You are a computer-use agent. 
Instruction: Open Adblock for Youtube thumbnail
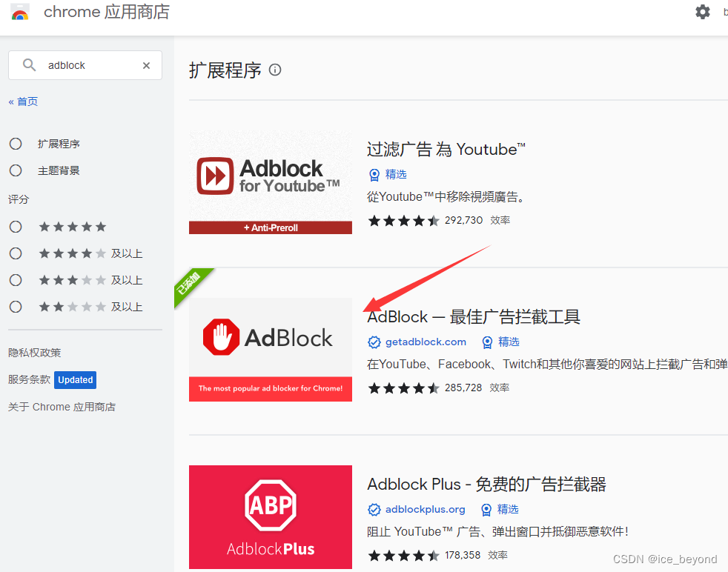pyautogui.click(x=270, y=182)
